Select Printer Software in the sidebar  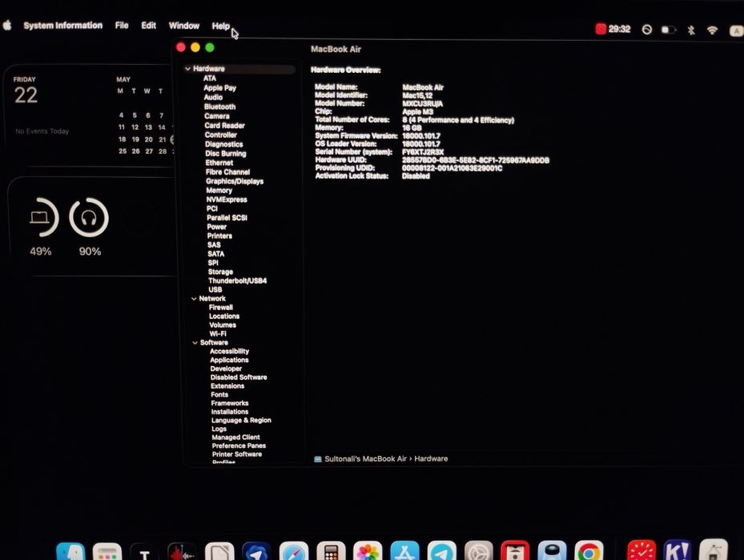(x=237, y=454)
